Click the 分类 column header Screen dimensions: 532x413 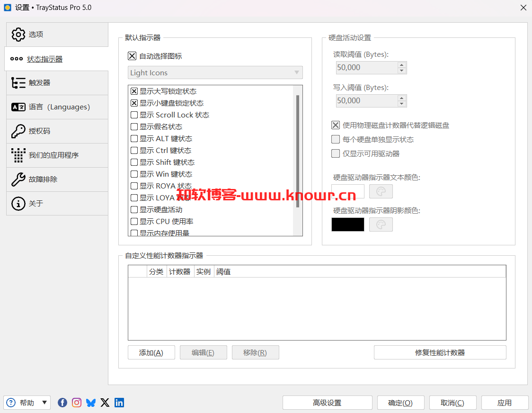point(157,272)
